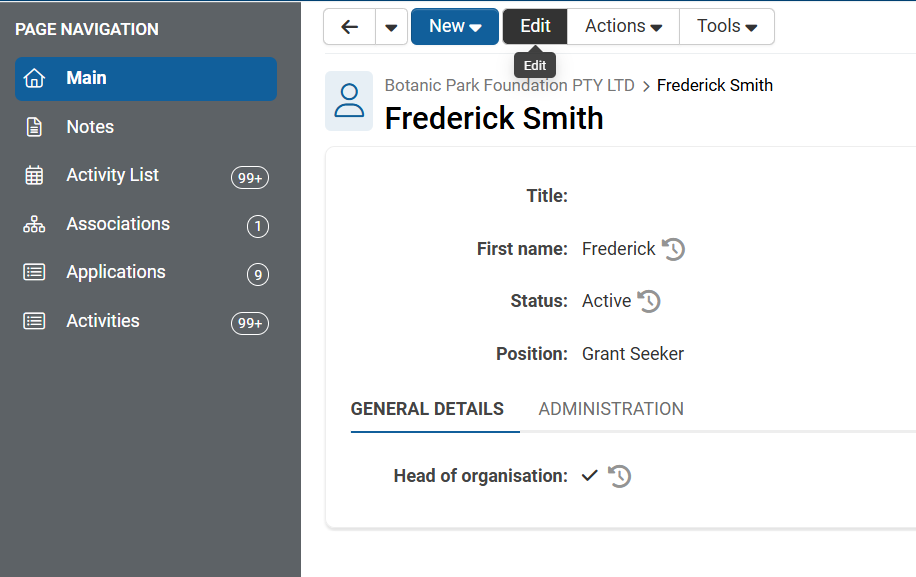Open Botanic Park Foundation PTY LTD breadcrumb
The height and width of the screenshot is (577, 916).
tap(509, 86)
